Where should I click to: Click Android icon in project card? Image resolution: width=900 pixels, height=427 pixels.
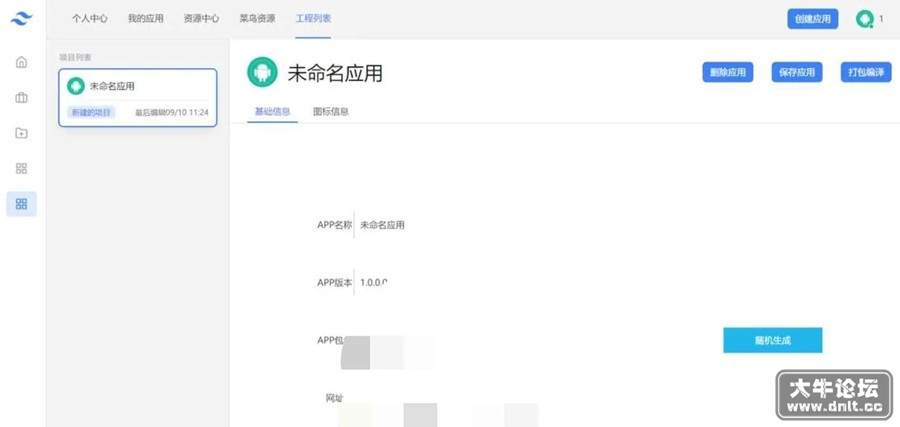[x=76, y=86]
